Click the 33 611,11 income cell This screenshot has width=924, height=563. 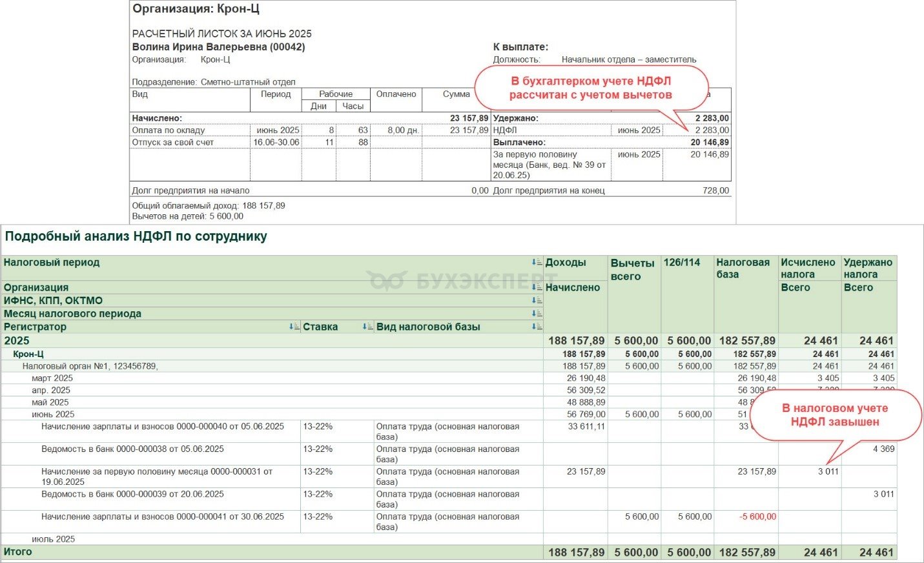(586, 427)
